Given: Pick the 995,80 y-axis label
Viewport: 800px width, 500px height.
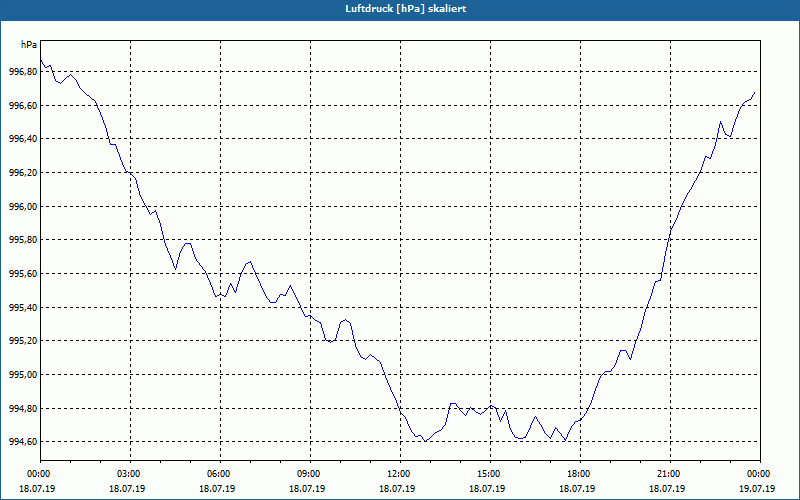Looking at the screenshot, I should click(x=23, y=240).
